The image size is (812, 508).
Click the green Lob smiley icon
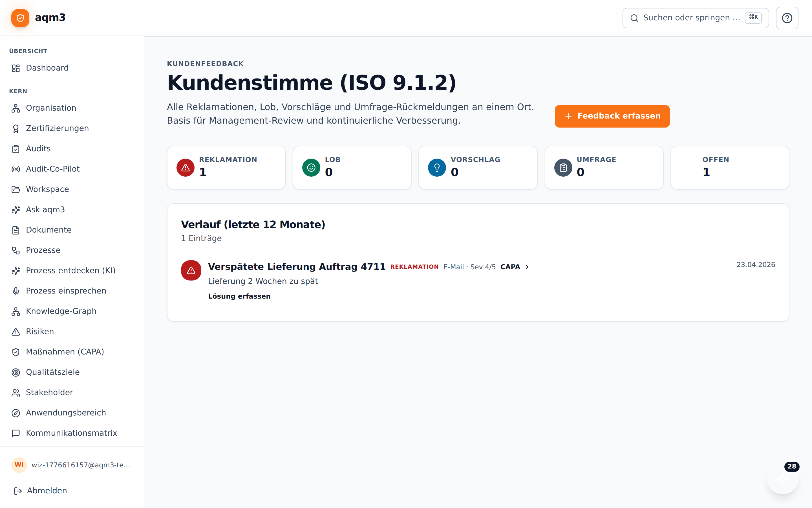point(311,168)
